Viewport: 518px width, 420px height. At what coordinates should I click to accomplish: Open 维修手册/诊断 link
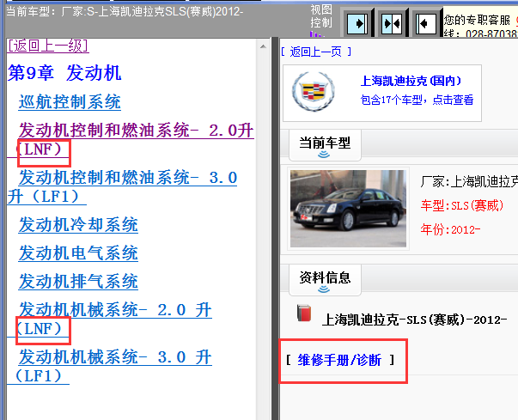point(339,360)
